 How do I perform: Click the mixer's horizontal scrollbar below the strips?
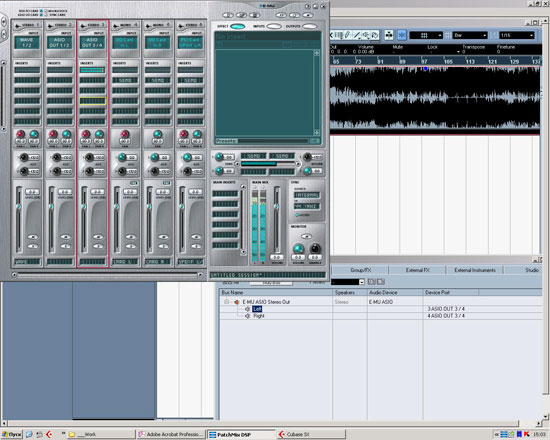[107, 275]
